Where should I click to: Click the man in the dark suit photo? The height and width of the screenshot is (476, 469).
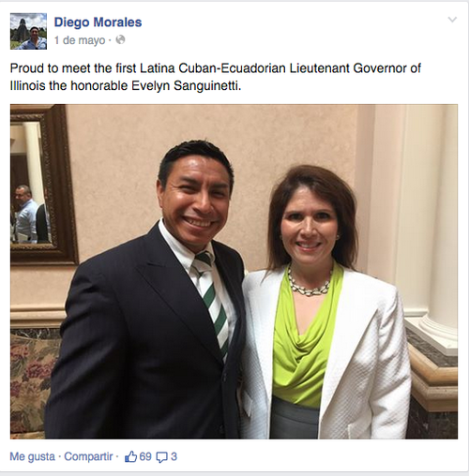[x=147, y=297]
